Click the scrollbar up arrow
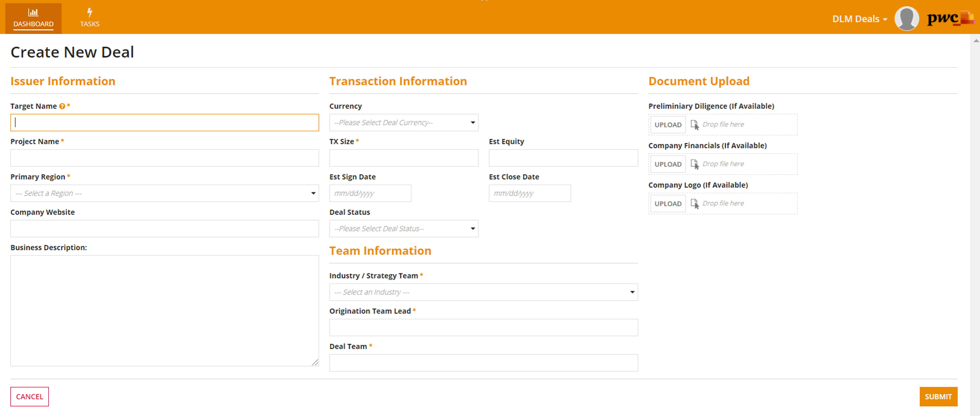Image resolution: width=980 pixels, height=416 pixels. (x=976, y=40)
